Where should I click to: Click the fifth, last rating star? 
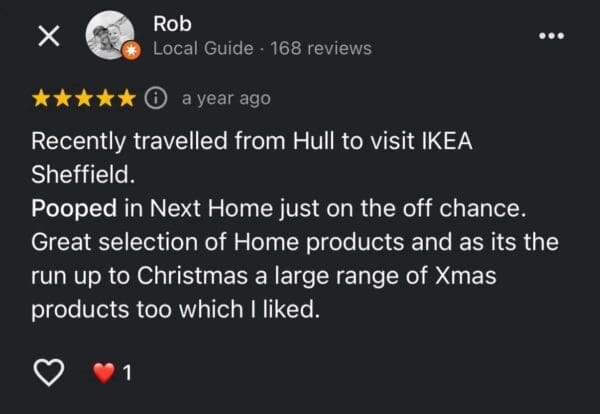pos(129,99)
